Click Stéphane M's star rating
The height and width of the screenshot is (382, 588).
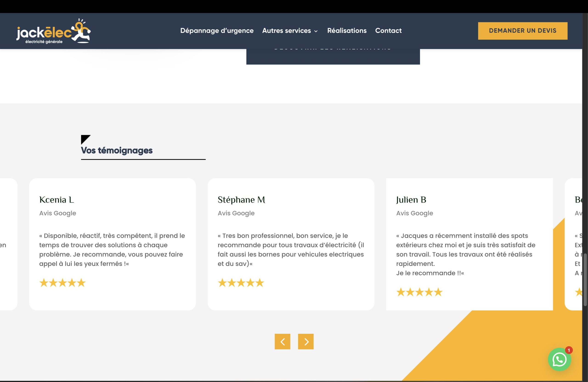241,283
